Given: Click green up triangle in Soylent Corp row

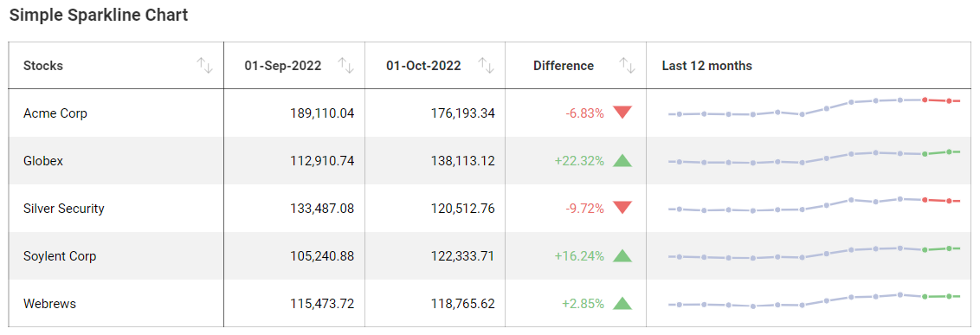Looking at the screenshot, I should coord(622,255).
